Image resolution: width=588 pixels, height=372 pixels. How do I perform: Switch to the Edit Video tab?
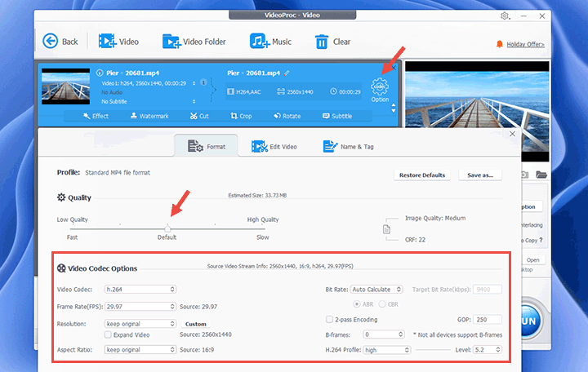(274, 147)
